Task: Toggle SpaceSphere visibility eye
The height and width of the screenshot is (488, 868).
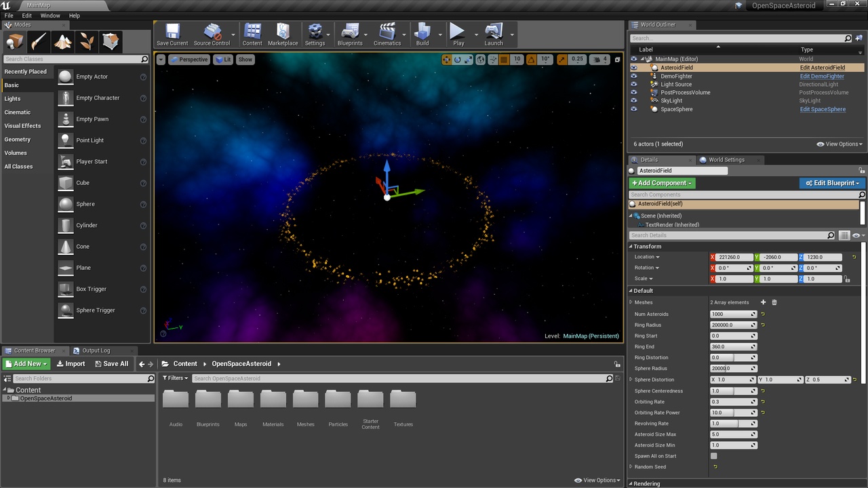Action: (x=634, y=109)
